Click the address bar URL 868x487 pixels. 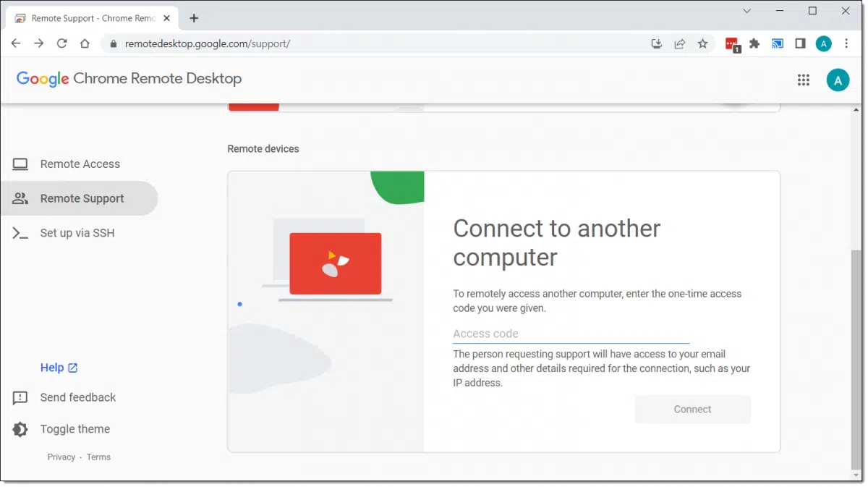click(208, 43)
